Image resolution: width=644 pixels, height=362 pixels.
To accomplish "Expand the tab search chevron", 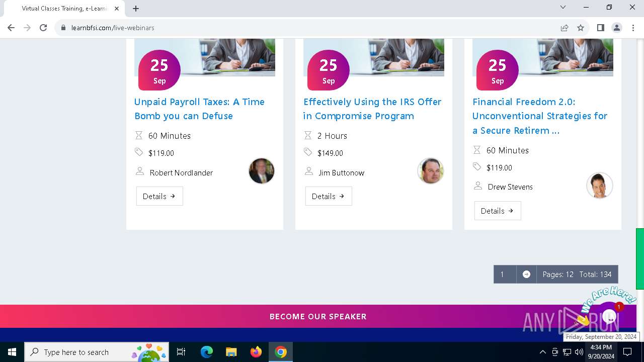I will [563, 7].
